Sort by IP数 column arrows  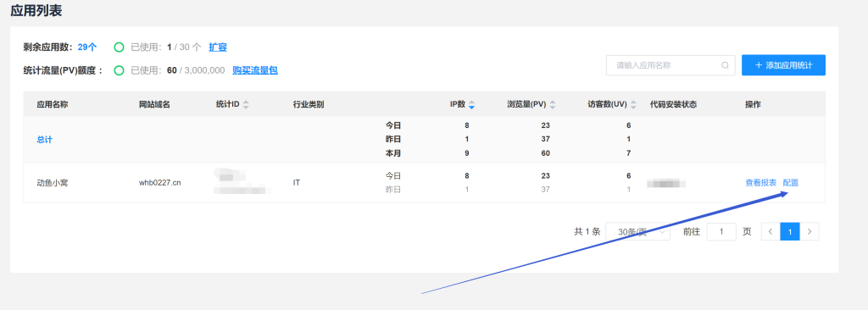471,105
